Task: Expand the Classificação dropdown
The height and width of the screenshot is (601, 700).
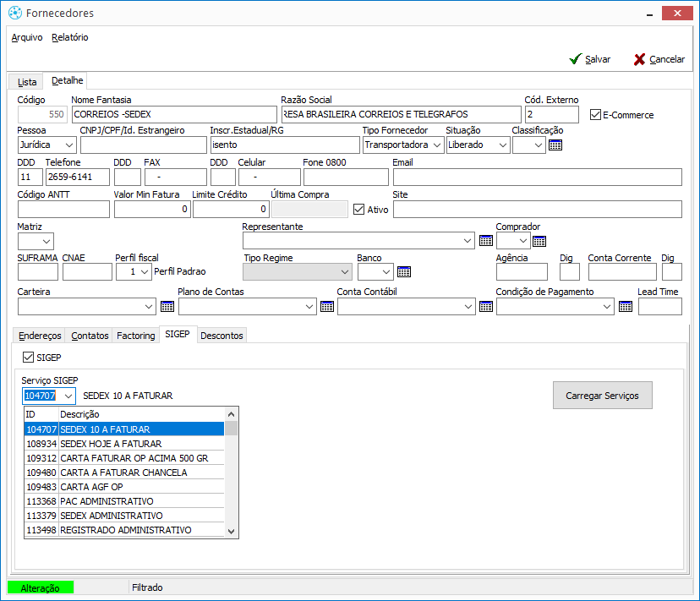Action: point(539,145)
